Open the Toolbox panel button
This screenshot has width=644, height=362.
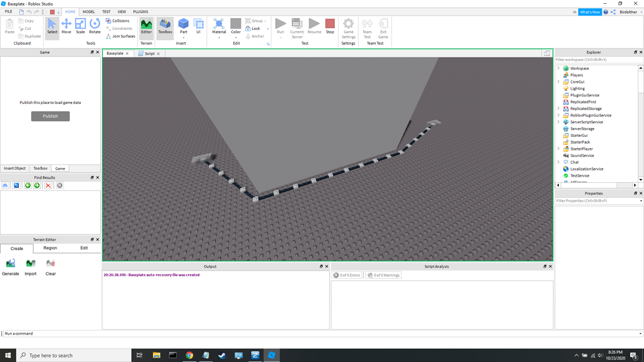pyautogui.click(x=165, y=27)
